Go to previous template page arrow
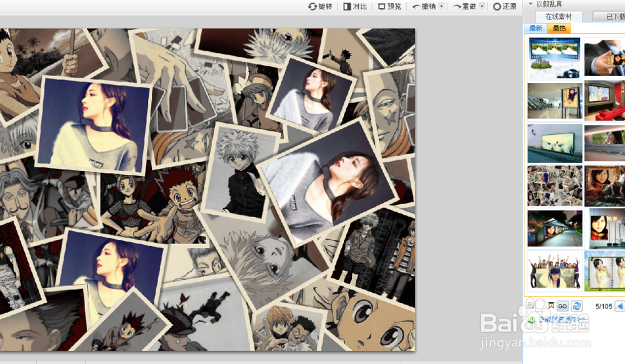Screen dimensions: 625x364 (x=620, y=306)
